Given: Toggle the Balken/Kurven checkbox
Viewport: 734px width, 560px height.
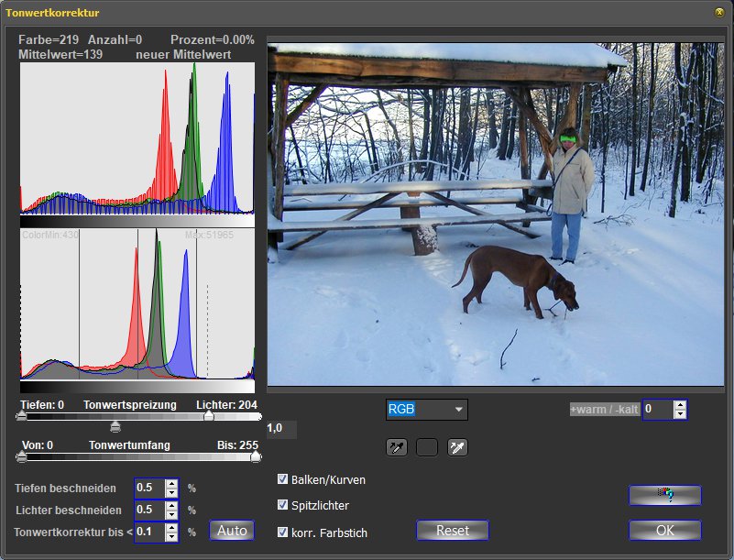Looking at the screenshot, I should coord(283,479).
